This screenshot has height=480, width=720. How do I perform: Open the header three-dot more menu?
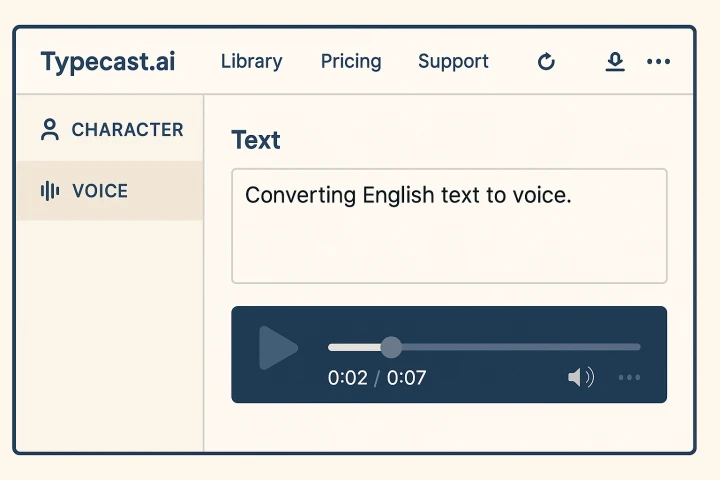[x=658, y=62]
